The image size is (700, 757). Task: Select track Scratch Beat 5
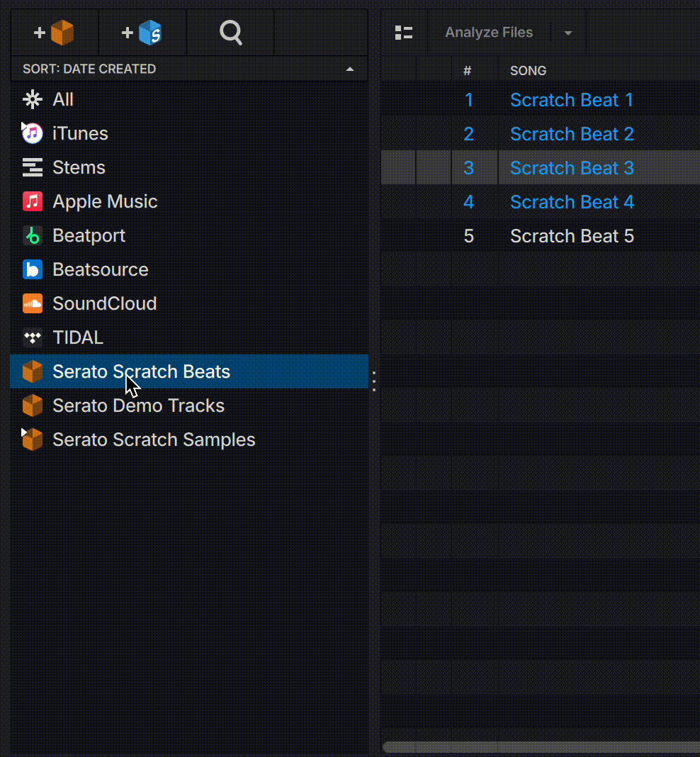572,236
